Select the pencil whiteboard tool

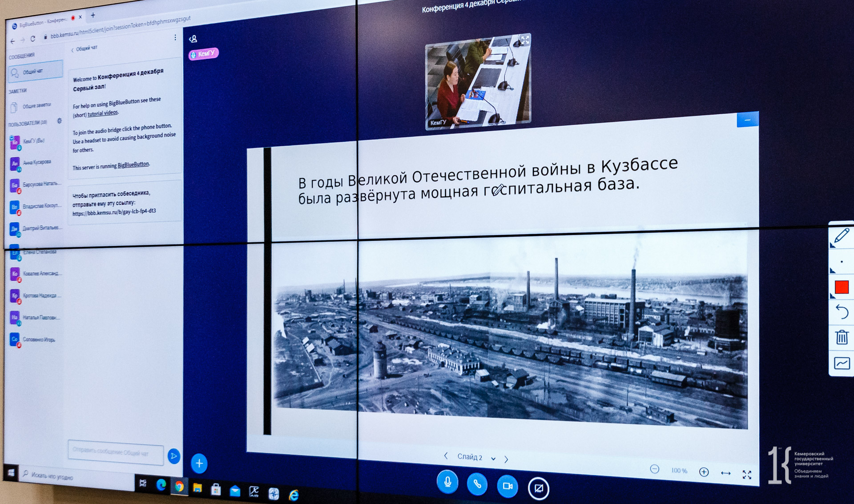(841, 236)
